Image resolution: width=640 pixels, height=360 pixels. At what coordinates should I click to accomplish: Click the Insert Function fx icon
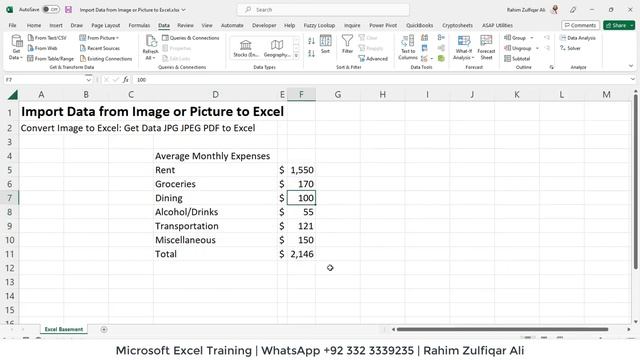click(x=126, y=80)
